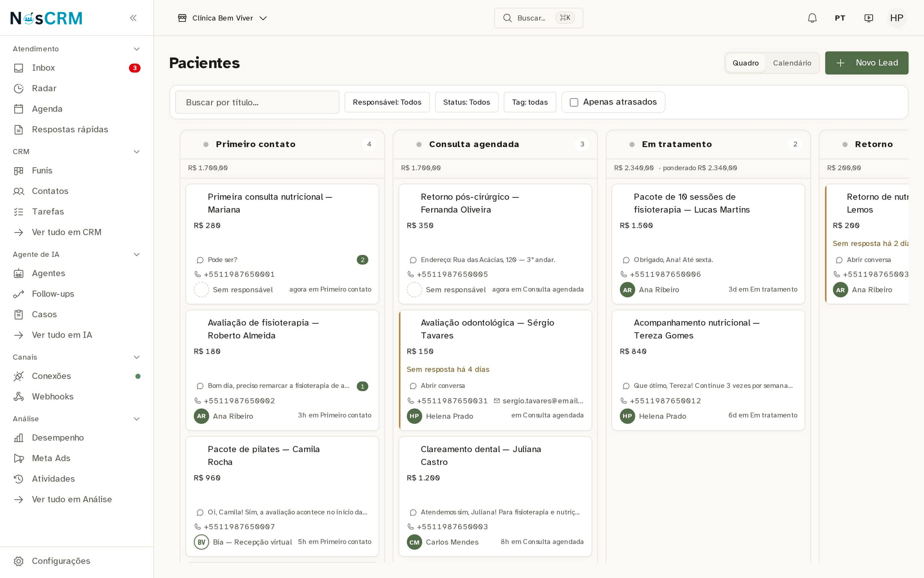This screenshot has height=578, width=924.
Task: Focus the Buscar por título field
Action: 257,102
